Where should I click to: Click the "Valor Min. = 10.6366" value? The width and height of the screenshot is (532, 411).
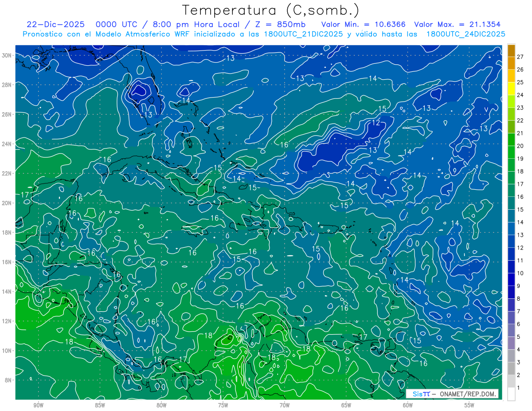(x=363, y=24)
